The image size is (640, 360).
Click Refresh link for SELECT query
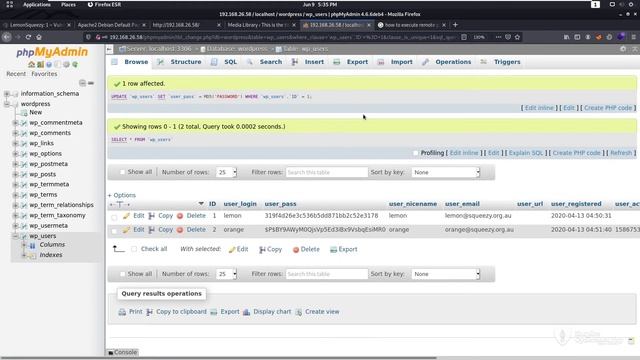pos(621,153)
